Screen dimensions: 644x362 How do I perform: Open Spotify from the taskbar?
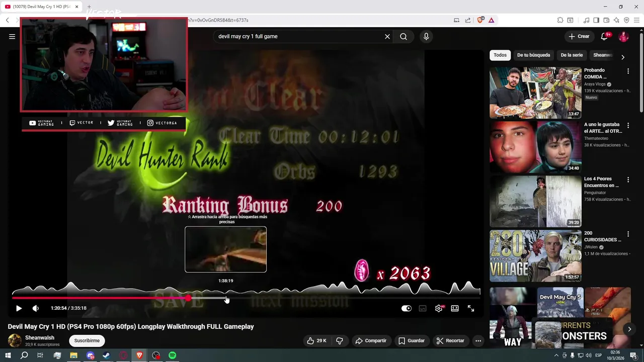point(173,355)
